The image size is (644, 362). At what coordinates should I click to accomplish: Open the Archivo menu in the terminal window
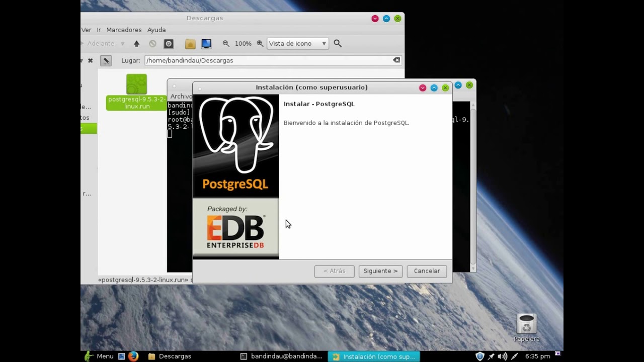(181, 97)
